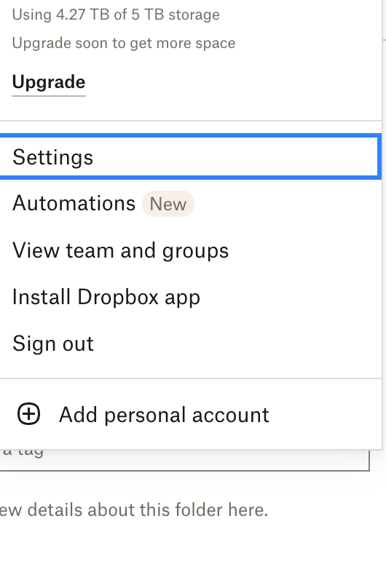Sign out of the account
The image size is (386, 588).
(x=191, y=343)
